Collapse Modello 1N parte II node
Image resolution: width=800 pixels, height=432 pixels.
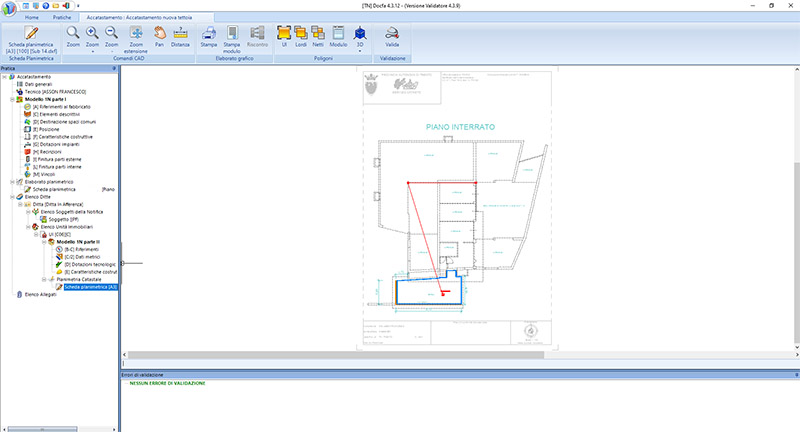click(x=44, y=242)
